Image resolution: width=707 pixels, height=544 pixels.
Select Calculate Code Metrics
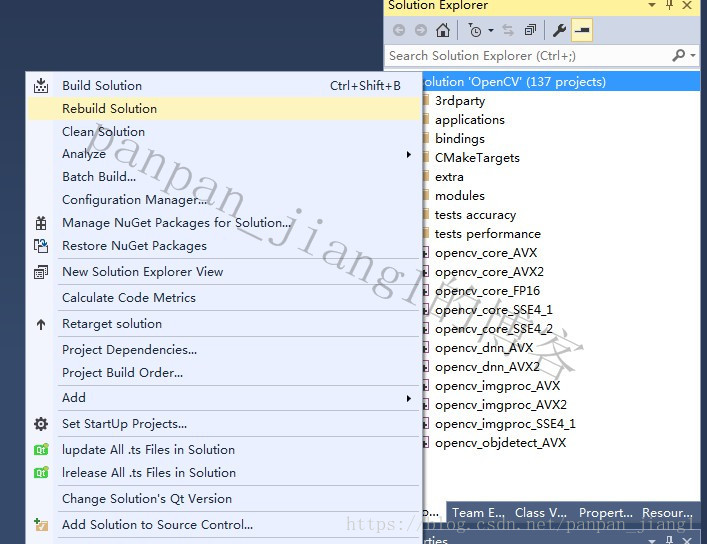224,298
